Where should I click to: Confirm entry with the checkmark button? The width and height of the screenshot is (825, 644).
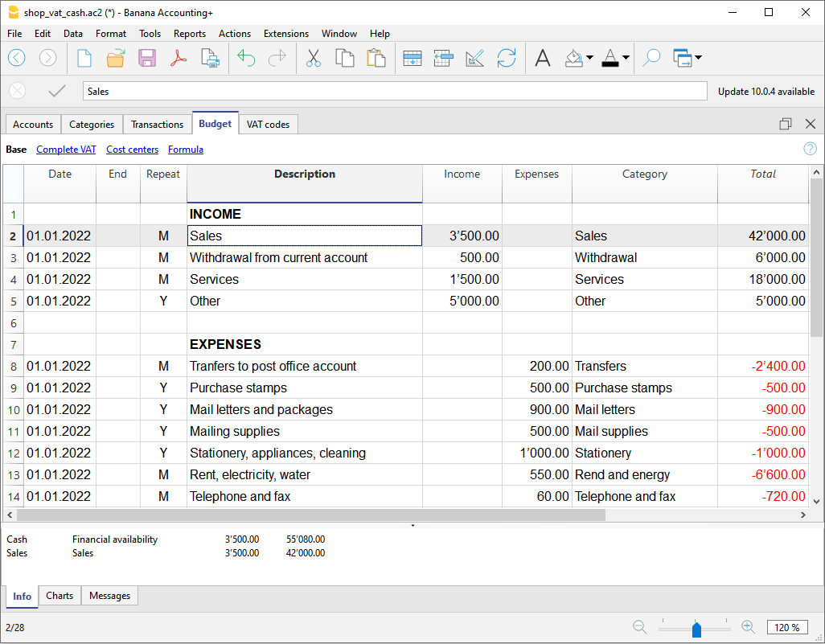point(56,91)
